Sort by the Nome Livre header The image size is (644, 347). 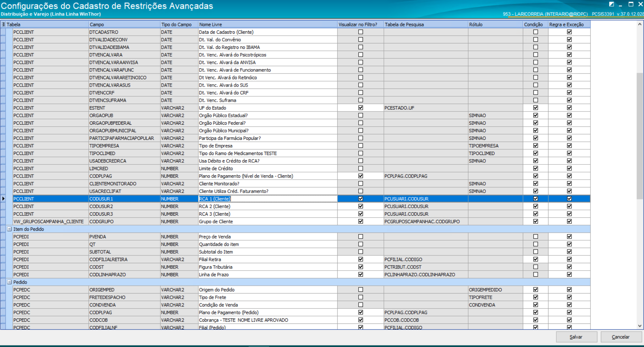click(x=268, y=24)
